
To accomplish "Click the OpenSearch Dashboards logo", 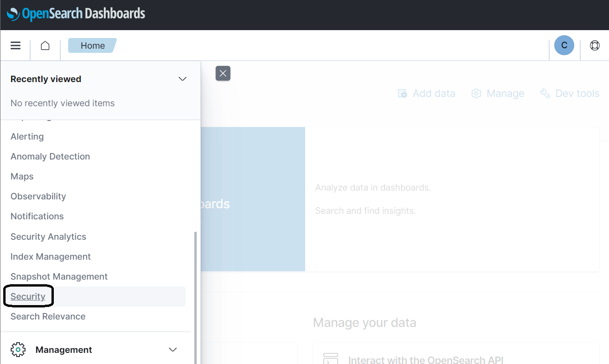I will point(76,13).
